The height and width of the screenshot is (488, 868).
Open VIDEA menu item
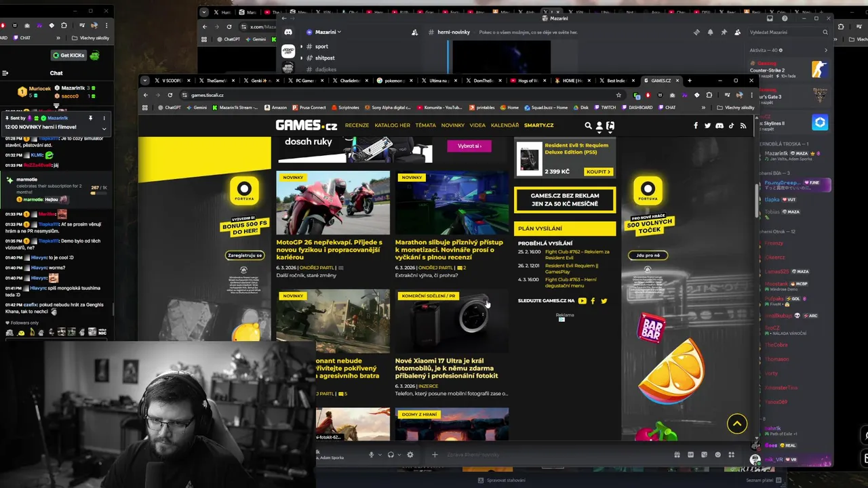tap(477, 125)
